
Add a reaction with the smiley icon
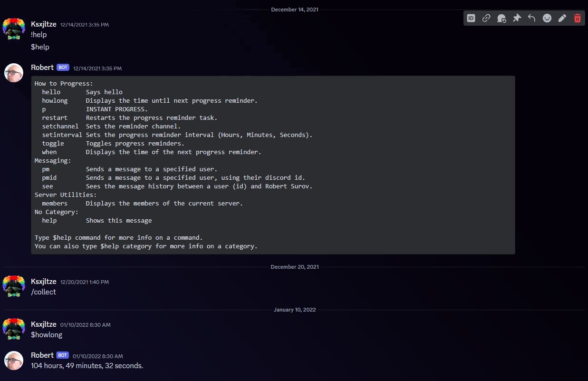point(547,18)
